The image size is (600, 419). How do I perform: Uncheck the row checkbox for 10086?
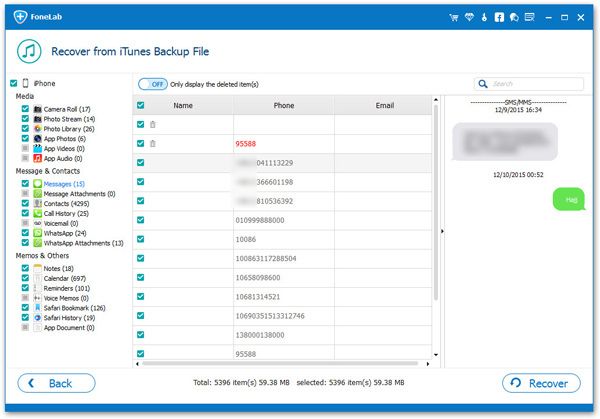click(x=140, y=239)
